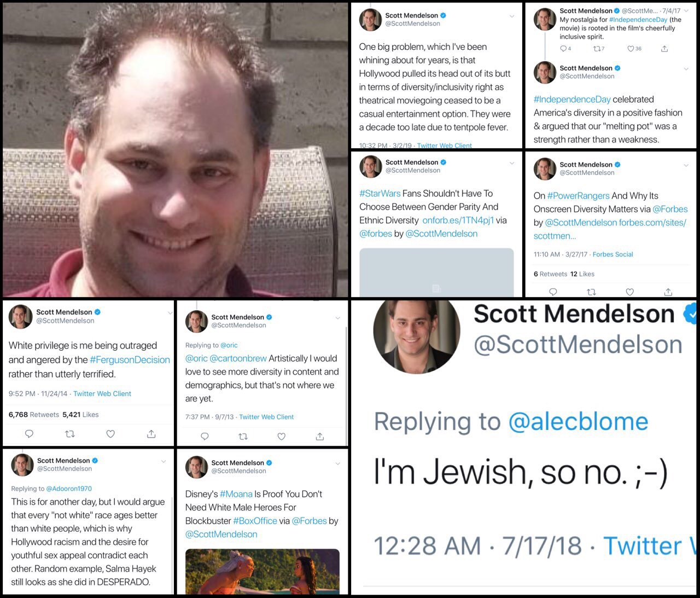Open the chevron menu on the #Moana tweet
This screenshot has height=598, width=700.
click(x=337, y=463)
